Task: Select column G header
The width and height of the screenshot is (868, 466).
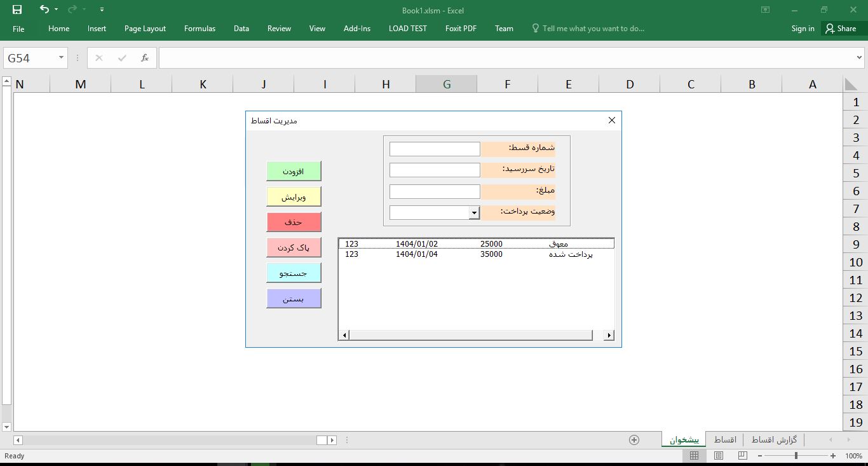Action: [447, 84]
